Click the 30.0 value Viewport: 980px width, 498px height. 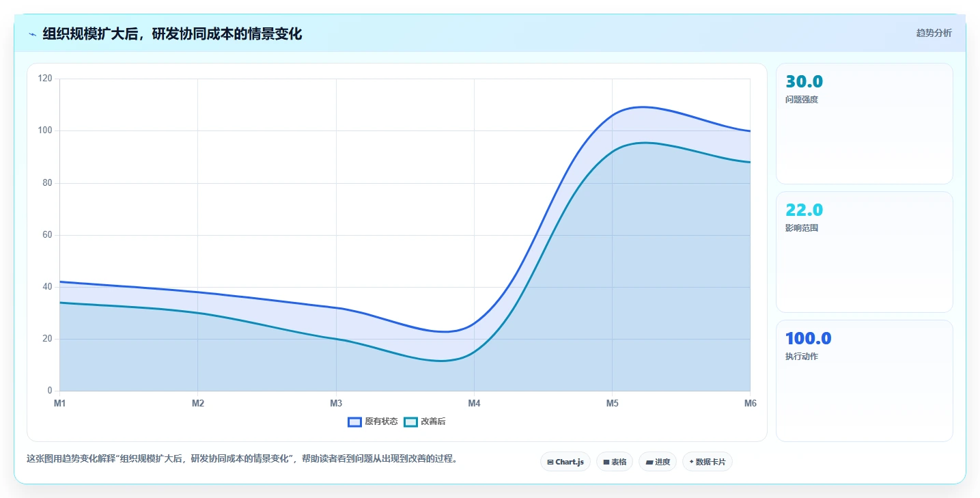click(804, 82)
